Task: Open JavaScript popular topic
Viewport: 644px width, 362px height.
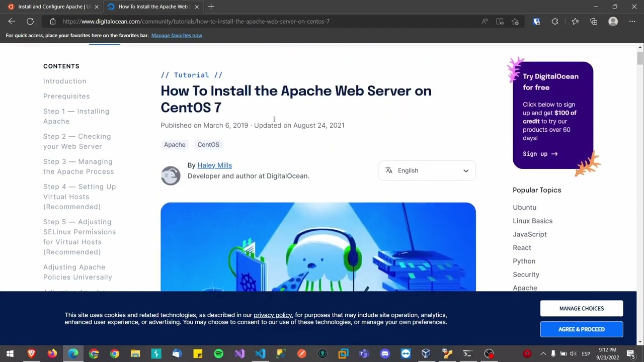Action: pyautogui.click(x=529, y=234)
